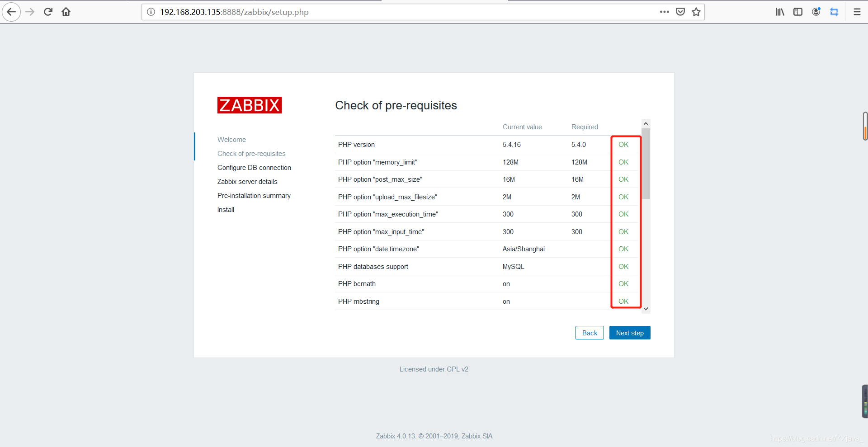868x447 pixels.
Task: Open the hamburger application menu
Action: pos(857,12)
